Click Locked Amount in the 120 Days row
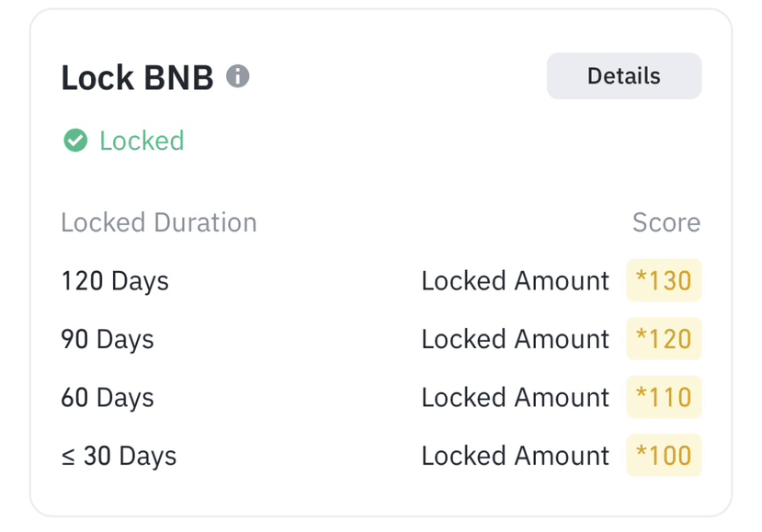 point(515,280)
